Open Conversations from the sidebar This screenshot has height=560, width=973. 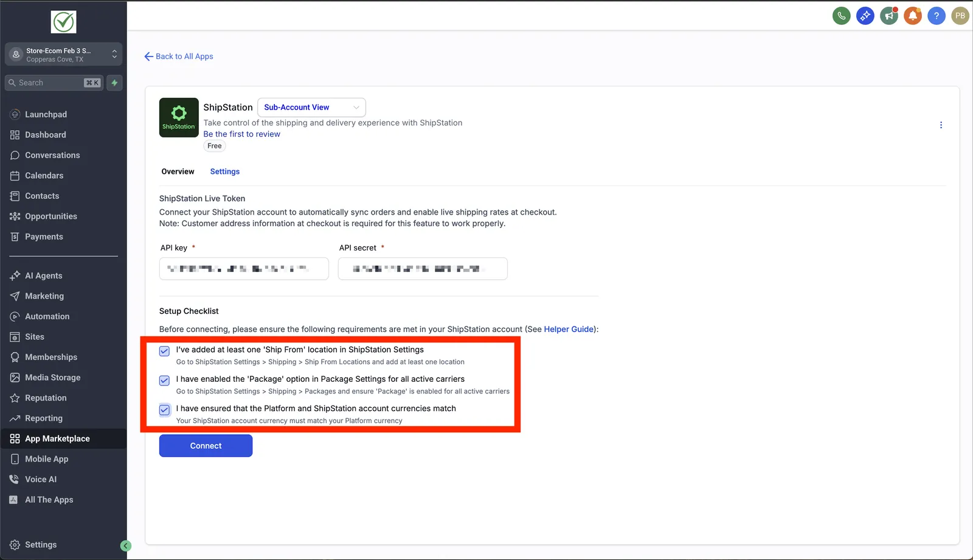click(63, 155)
